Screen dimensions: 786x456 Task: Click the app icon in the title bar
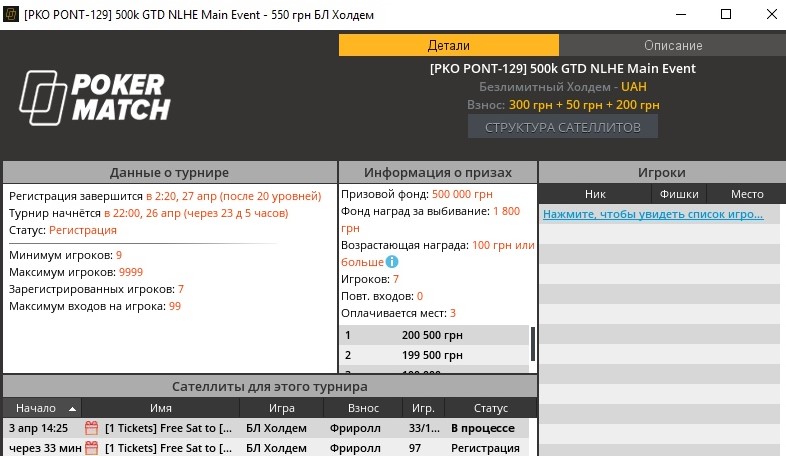point(13,16)
